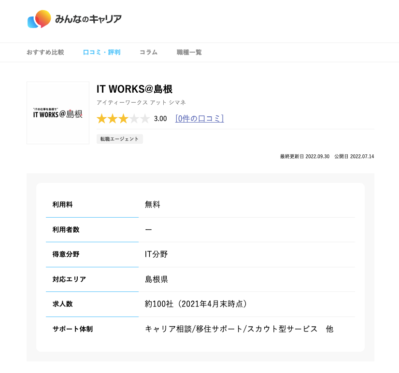Click the 対応エリア value 島根県

tap(156, 279)
